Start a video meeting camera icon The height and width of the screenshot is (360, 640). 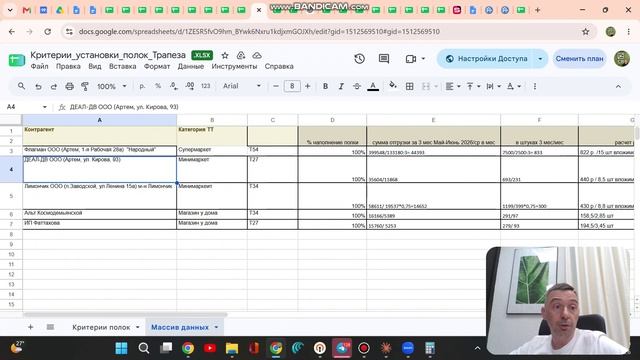pos(411,59)
